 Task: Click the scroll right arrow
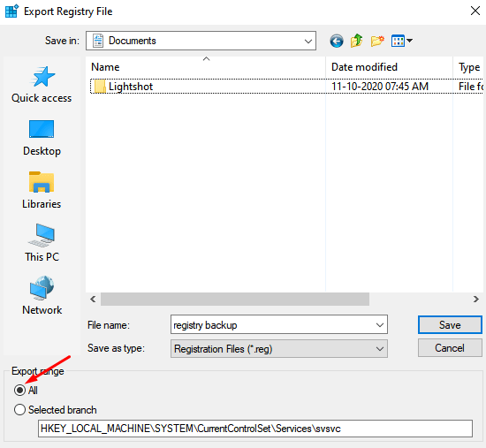pos(476,300)
